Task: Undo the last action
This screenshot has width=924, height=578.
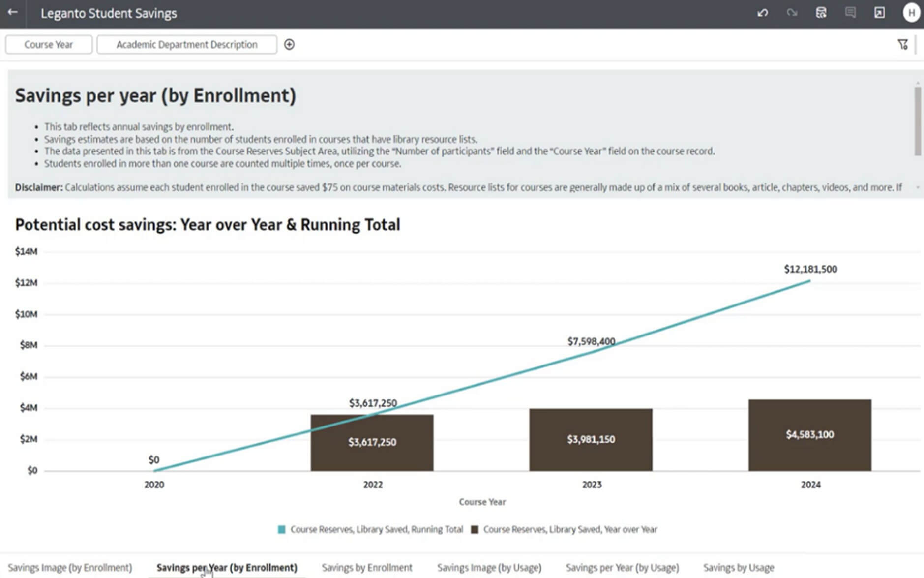Action: (x=763, y=13)
